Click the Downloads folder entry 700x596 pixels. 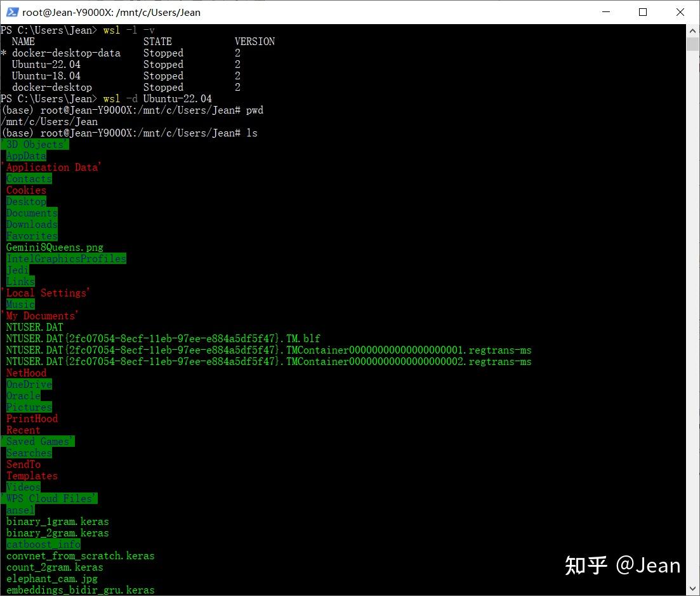coord(31,224)
